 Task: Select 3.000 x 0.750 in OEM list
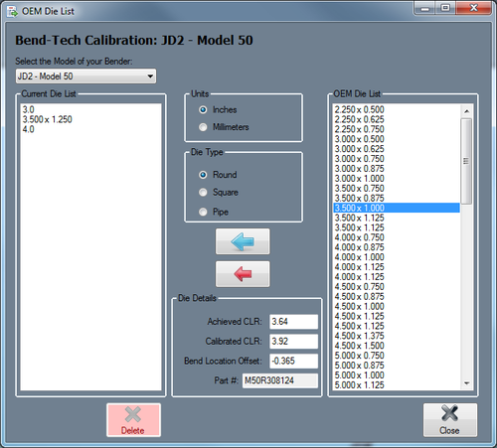click(x=397, y=159)
